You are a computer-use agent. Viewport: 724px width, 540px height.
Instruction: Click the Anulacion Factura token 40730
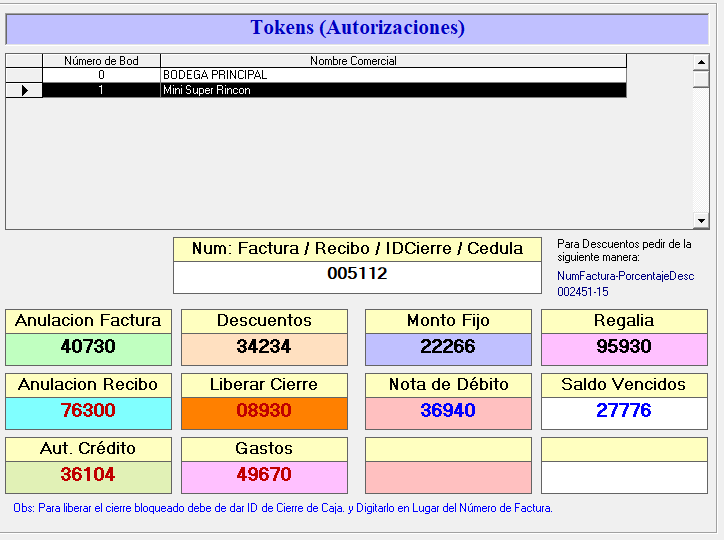[88, 348]
